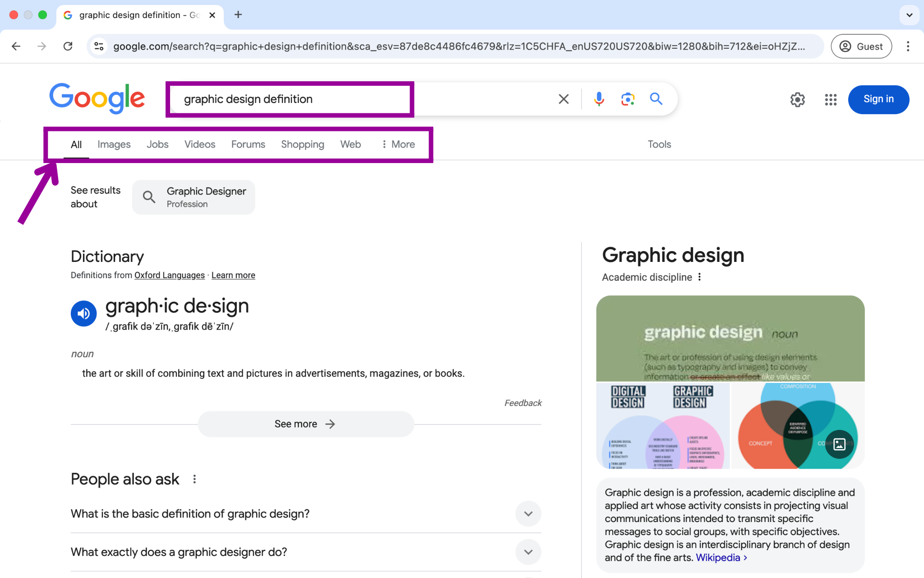Open the Guest profile button
The height and width of the screenshot is (578, 924).
[x=861, y=46]
